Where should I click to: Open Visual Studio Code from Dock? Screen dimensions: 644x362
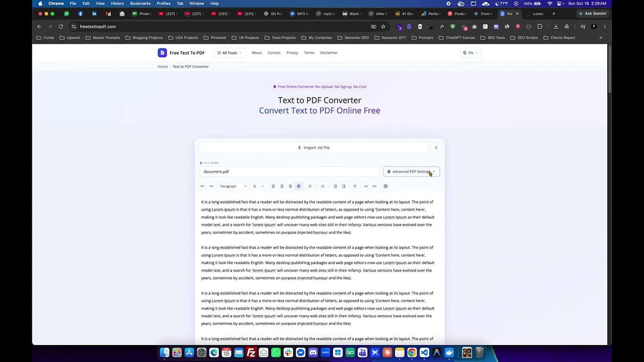424,353
